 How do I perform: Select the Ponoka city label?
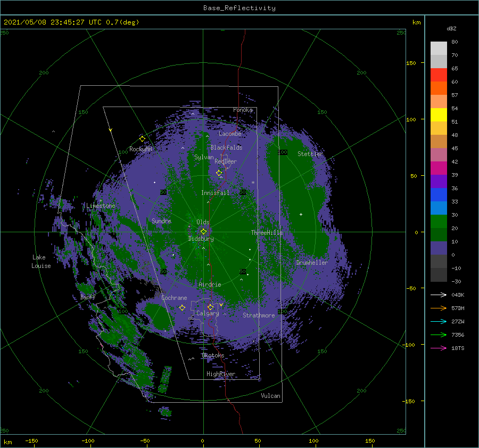(x=243, y=110)
